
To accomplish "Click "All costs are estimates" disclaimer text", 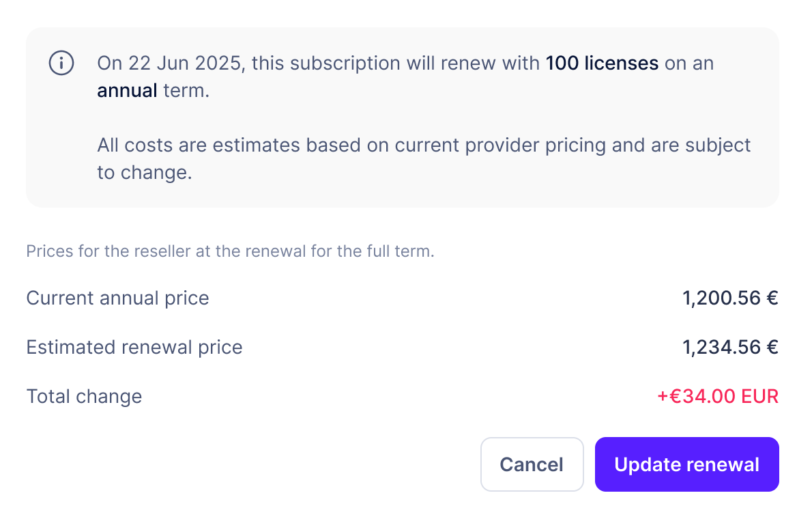I will tap(198, 145).
